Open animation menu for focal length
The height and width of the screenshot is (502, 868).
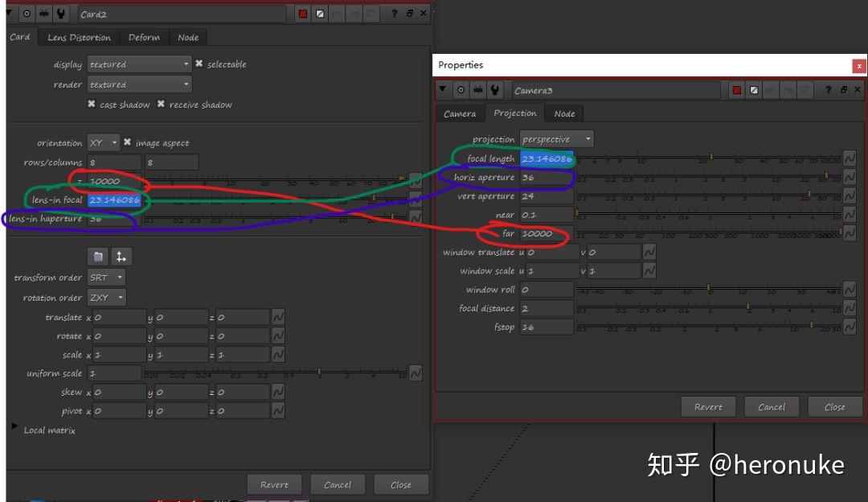[x=850, y=158]
